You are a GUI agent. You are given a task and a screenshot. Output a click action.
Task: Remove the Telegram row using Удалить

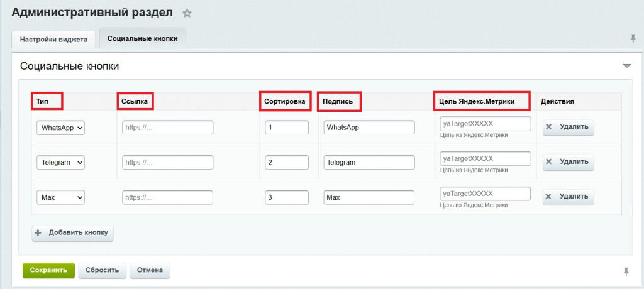point(568,162)
